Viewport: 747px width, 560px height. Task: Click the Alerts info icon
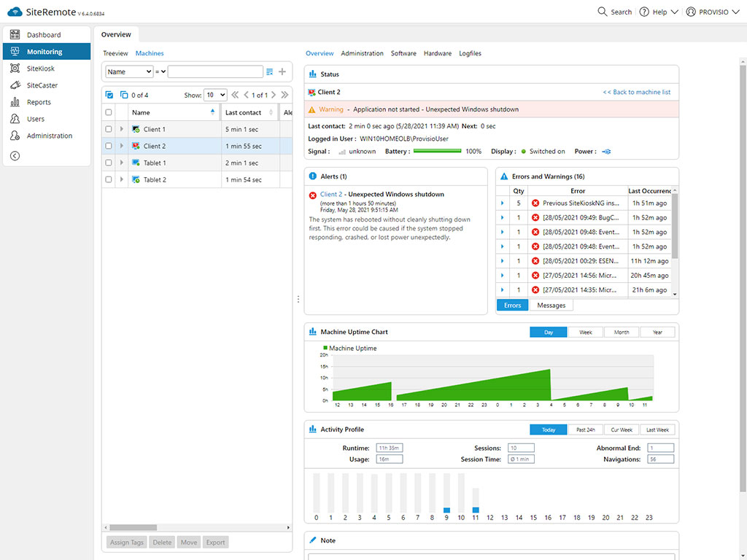pos(312,176)
